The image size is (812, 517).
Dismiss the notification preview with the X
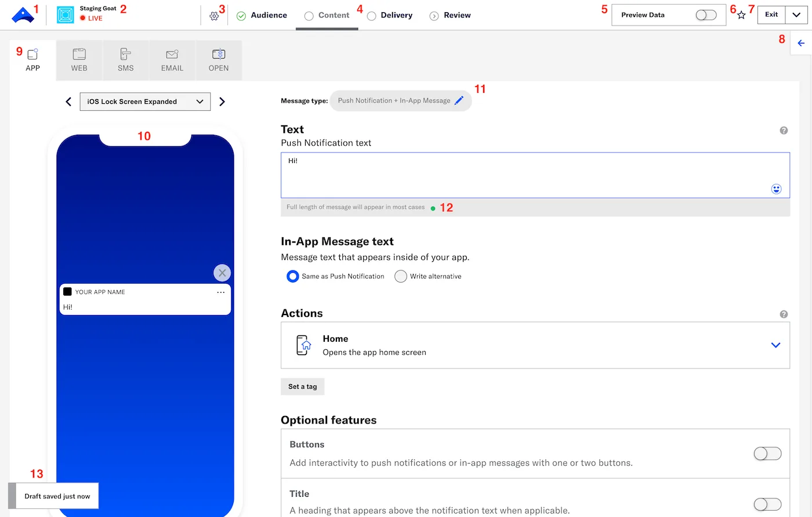click(222, 273)
